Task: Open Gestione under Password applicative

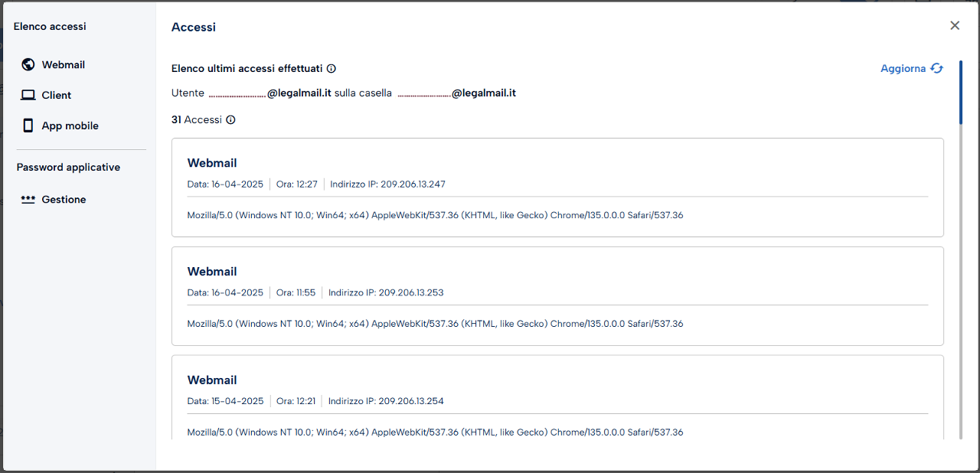Action: point(64,199)
